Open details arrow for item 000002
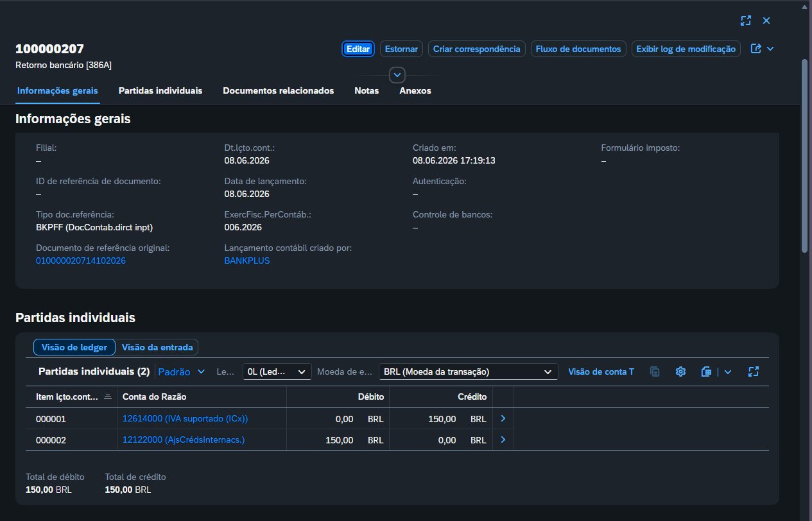This screenshot has width=812, height=521. pyautogui.click(x=503, y=440)
